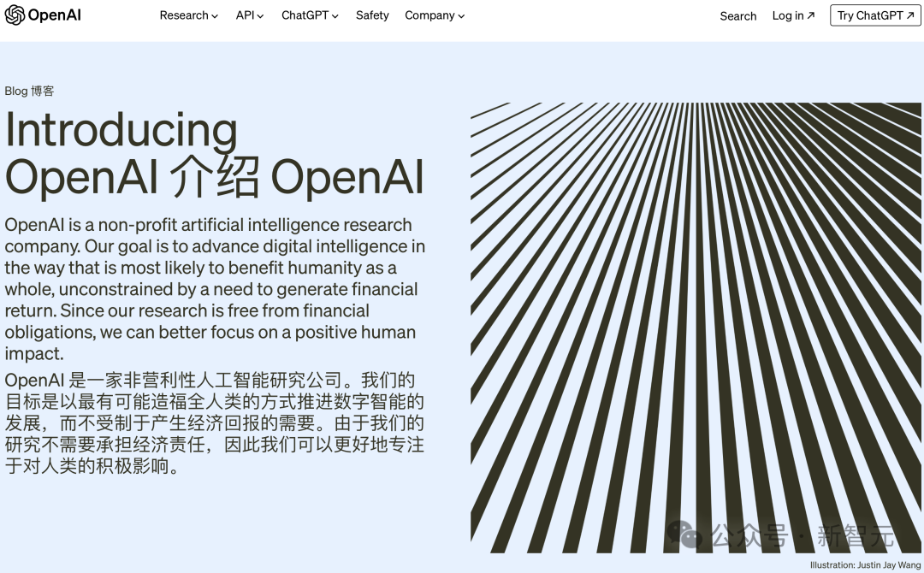Click the WeChat watermark icon on the image
This screenshot has width=924, height=573.
(686, 536)
